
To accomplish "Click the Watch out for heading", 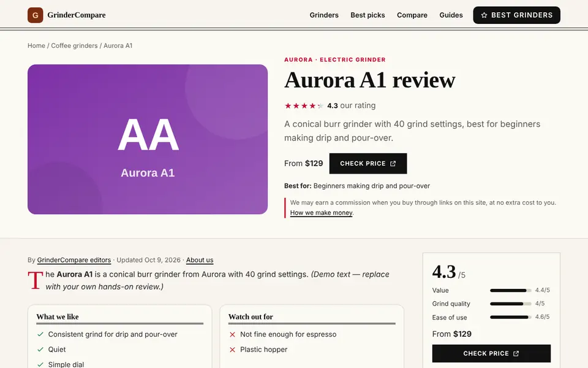I will [251, 316].
